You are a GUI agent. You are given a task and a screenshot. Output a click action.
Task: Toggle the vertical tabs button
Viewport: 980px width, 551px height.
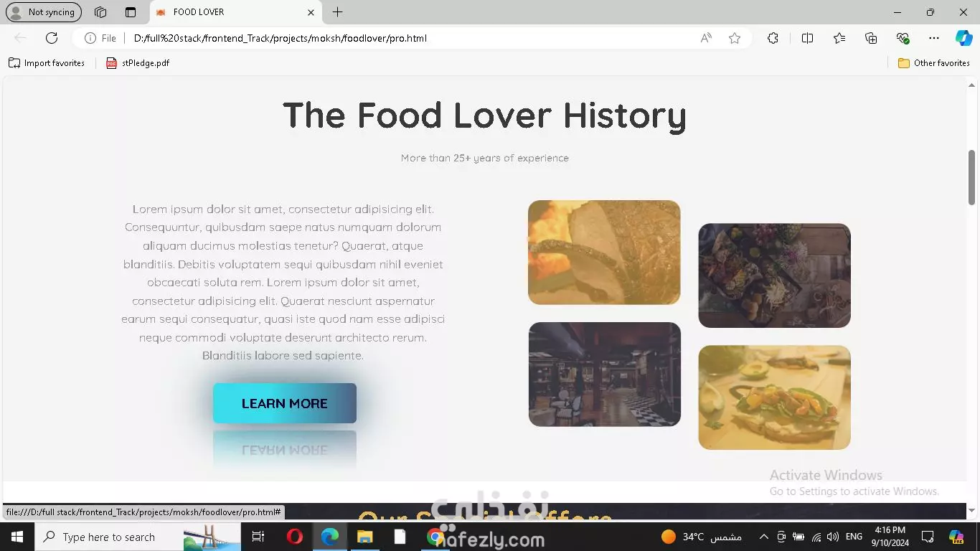coord(130,12)
